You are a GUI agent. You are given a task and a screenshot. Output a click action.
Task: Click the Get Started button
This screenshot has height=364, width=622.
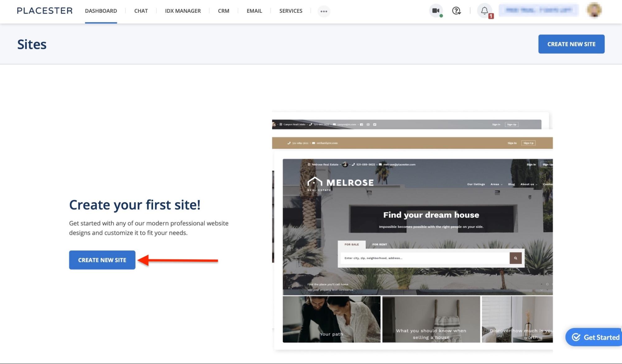[x=594, y=337]
